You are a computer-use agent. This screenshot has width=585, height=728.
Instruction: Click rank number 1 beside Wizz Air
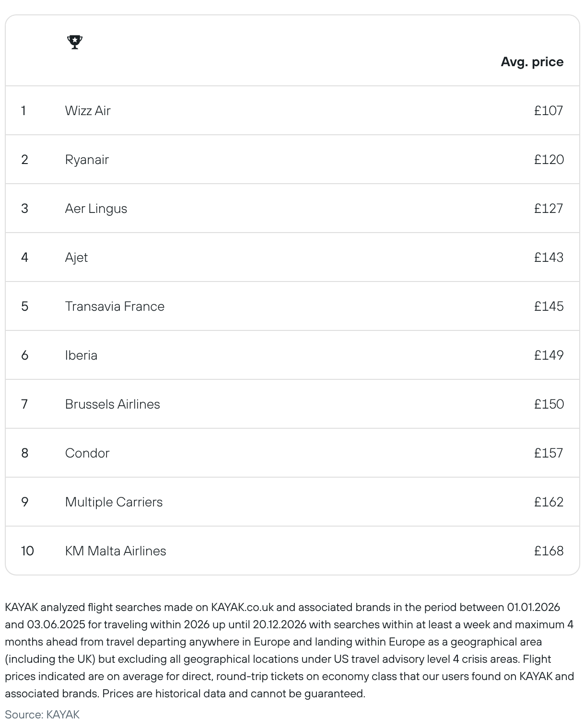coord(23,111)
